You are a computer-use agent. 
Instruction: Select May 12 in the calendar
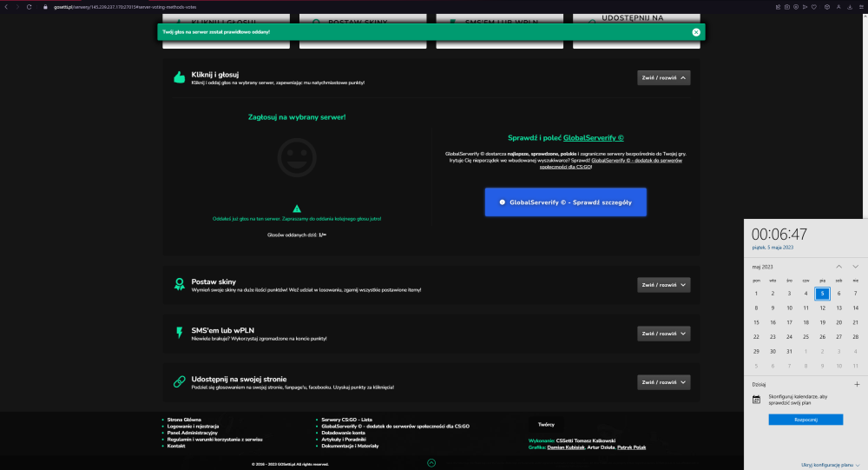click(x=822, y=308)
